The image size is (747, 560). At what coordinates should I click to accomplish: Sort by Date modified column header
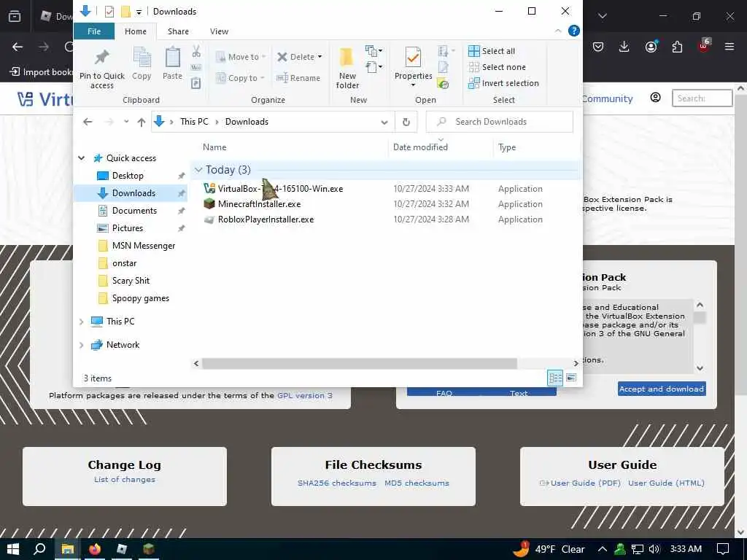[x=420, y=147]
